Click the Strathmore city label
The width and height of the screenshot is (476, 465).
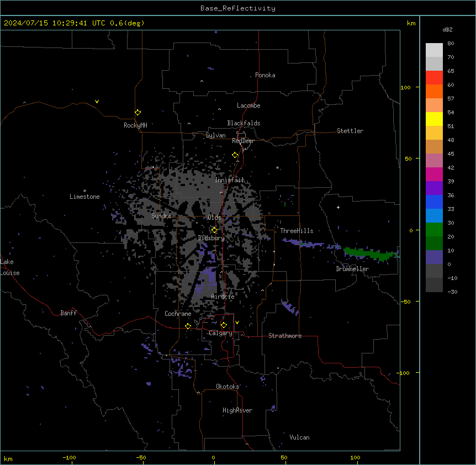coord(285,336)
